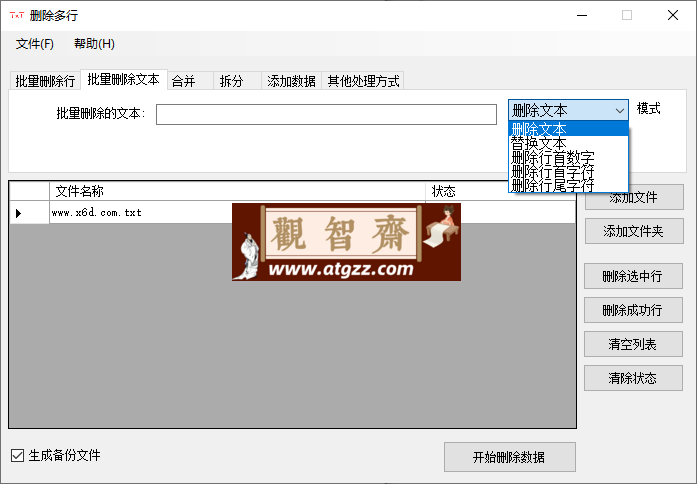Close the 删除多行 window
697x484 pixels.
pyautogui.click(x=673, y=16)
